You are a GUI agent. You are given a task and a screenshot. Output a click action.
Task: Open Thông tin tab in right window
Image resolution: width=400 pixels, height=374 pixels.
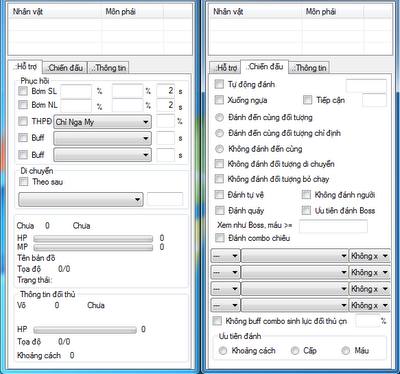click(309, 68)
